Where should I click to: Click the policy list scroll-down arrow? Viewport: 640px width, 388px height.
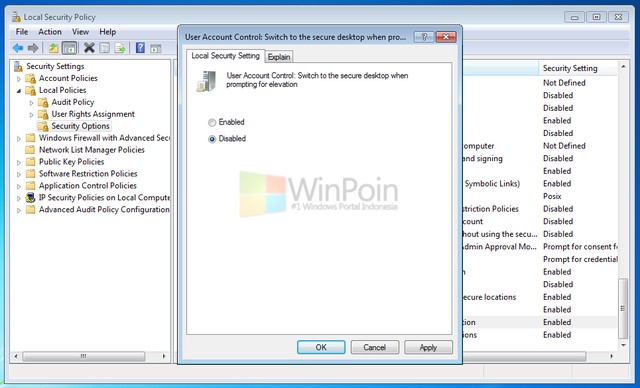pyautogui.click(x=623, y=345)
